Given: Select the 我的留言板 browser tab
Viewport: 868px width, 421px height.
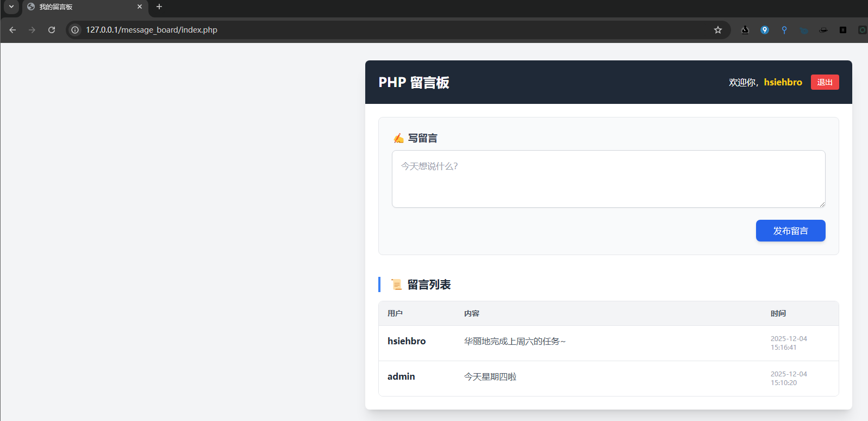Looking at the screenshot, I should 82,7.
